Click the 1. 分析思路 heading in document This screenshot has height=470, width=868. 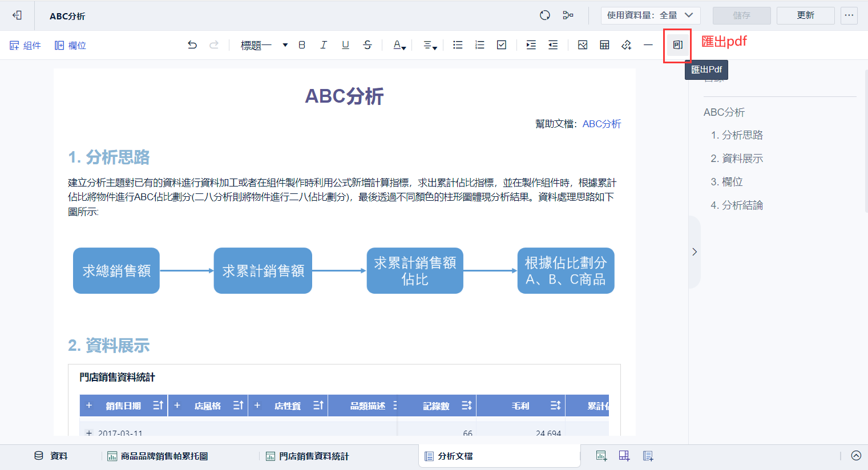[x=109, y=157]
